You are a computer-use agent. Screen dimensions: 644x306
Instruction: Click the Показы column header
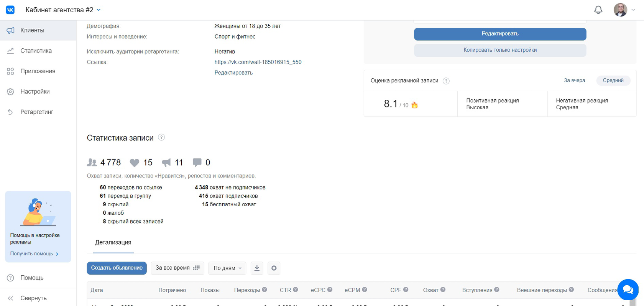pos(210,290)
